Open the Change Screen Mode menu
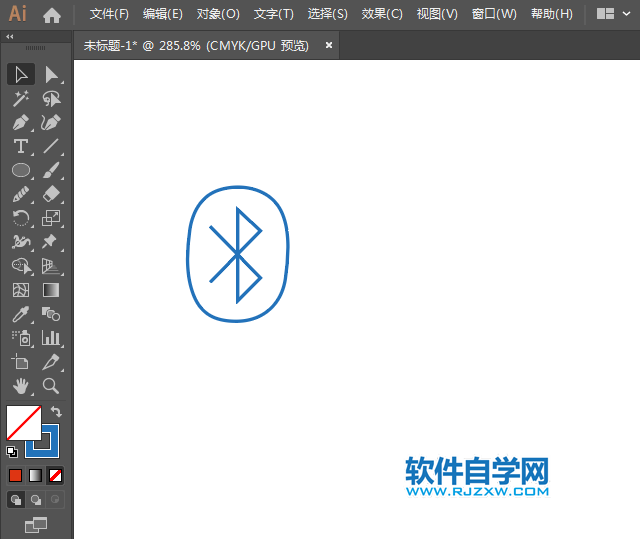 coord(36,523)
